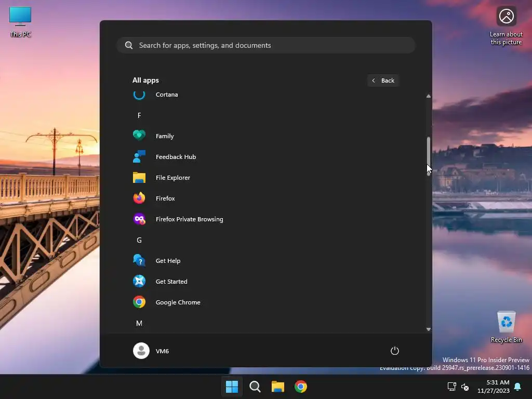Click the Get Started label
This screenshot has width=532, height=399.
click(x=171, y=281)
